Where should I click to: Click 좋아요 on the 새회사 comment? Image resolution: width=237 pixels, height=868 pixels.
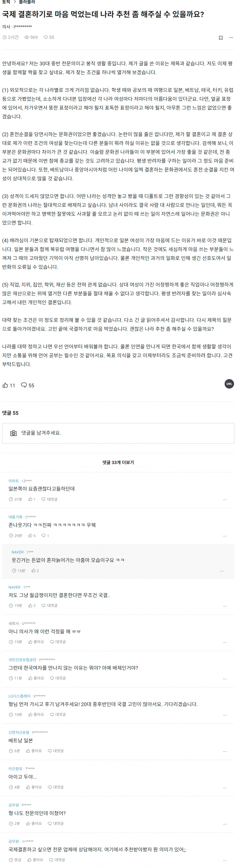click(x=36, y=642)
